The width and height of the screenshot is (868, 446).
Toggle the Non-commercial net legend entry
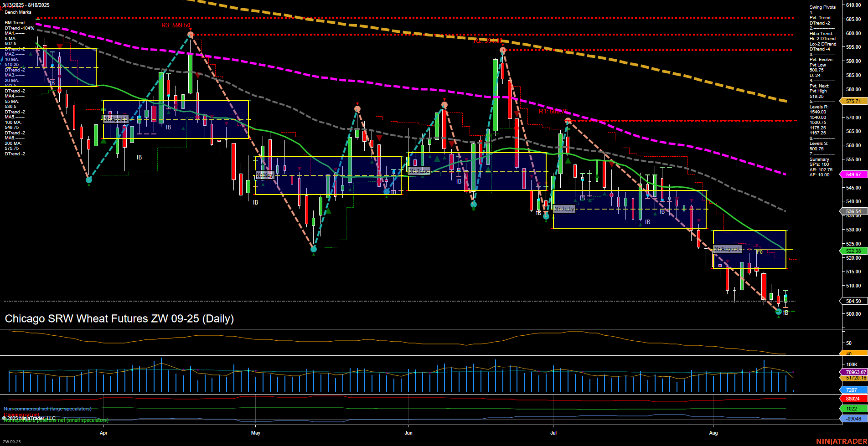(47, 409)
